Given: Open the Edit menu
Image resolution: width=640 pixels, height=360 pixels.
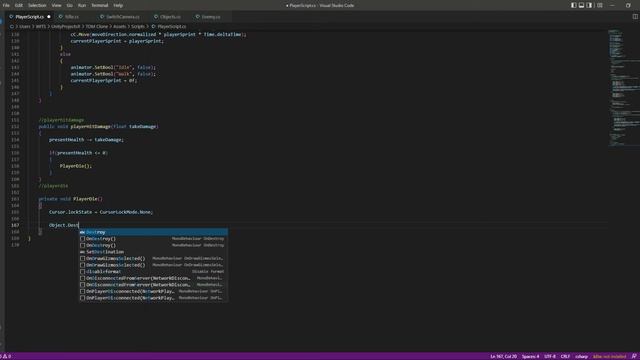Looking at the screenshot, I should 19,5.
